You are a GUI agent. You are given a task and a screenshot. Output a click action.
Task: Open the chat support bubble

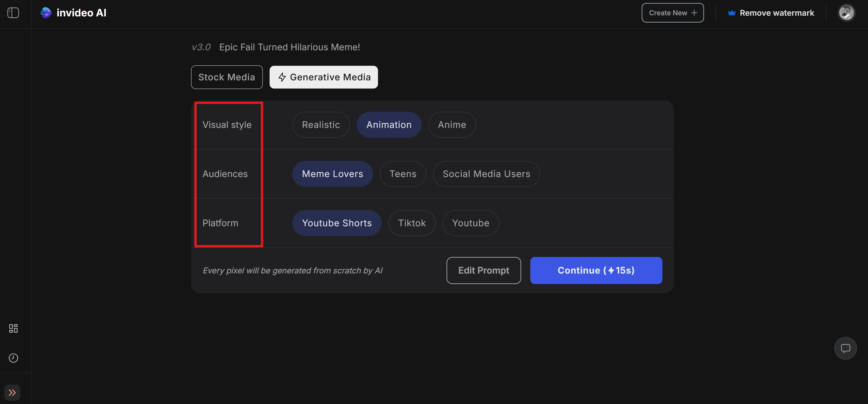[x=846, y=348]
